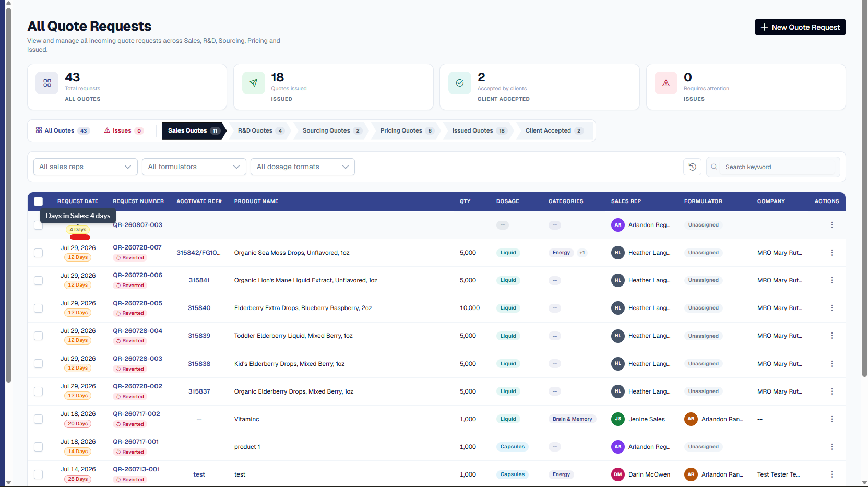Click the Issued paper-plane icon
Viewport: 868px width, 487px height.
(x=253, y=83)
